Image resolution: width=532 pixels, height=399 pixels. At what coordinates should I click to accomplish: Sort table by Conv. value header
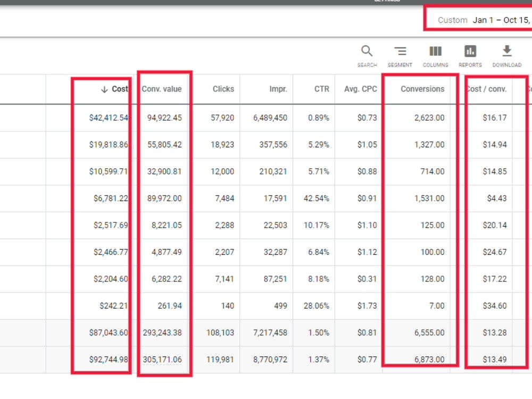click(162, 89)
